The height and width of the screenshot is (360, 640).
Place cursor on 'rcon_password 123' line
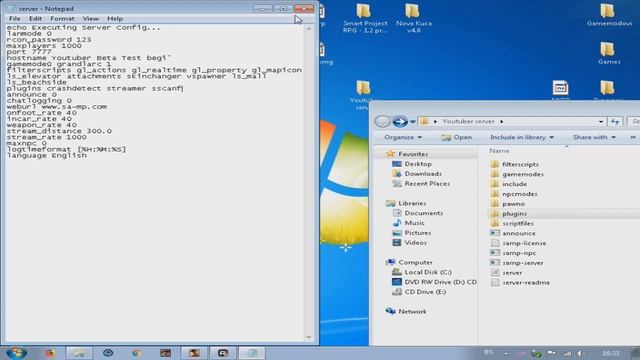coord(49,40)
